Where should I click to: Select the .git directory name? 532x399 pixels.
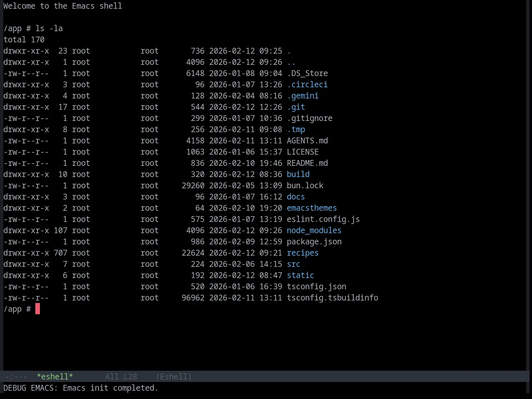point(296,107)
